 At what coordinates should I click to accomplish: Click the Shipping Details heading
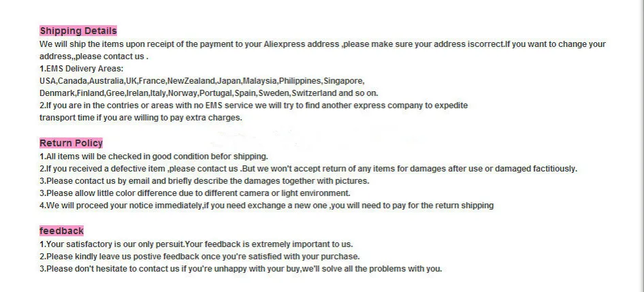click(78, 31)
